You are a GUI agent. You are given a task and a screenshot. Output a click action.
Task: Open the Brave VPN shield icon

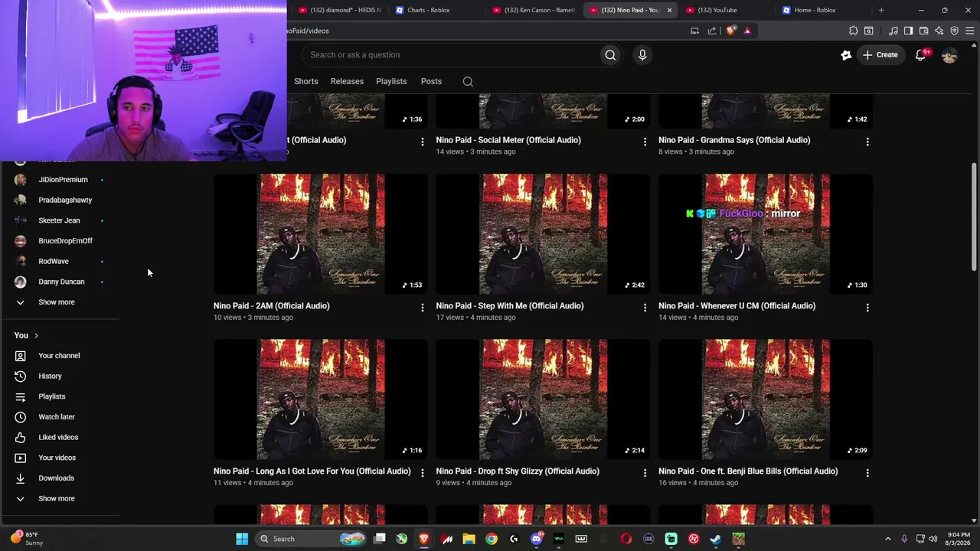955,31
